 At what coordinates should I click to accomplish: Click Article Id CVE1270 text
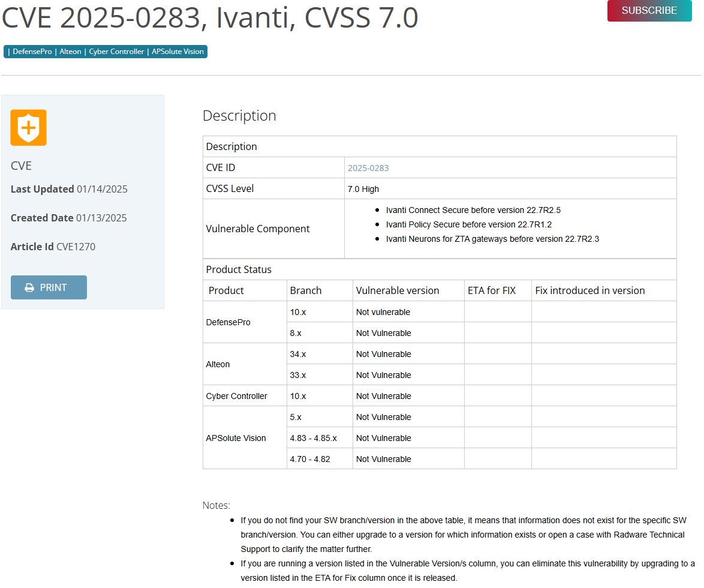click(x=53, y=247)
